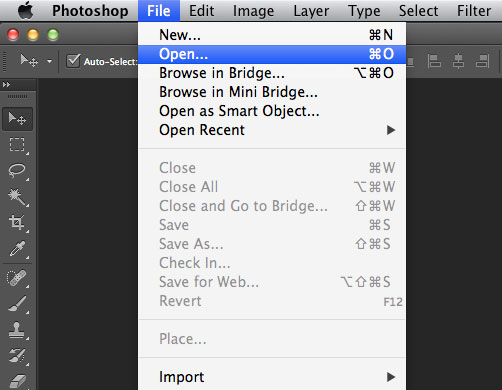Pick the Lasso tool

pos(17,170)
